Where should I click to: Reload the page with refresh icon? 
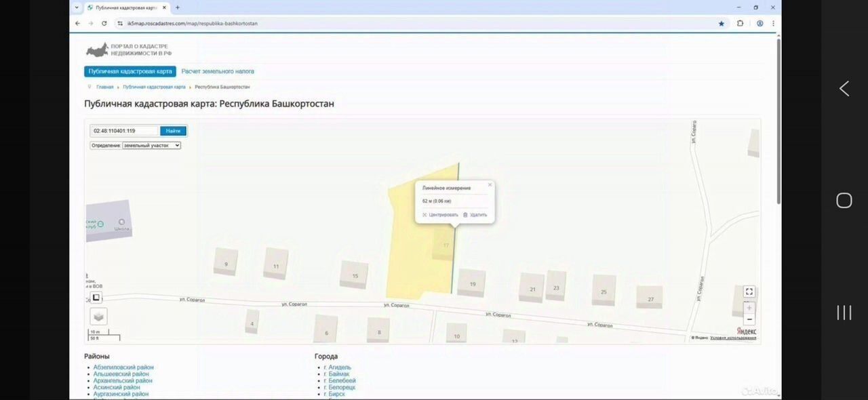(x=104, y=23)
